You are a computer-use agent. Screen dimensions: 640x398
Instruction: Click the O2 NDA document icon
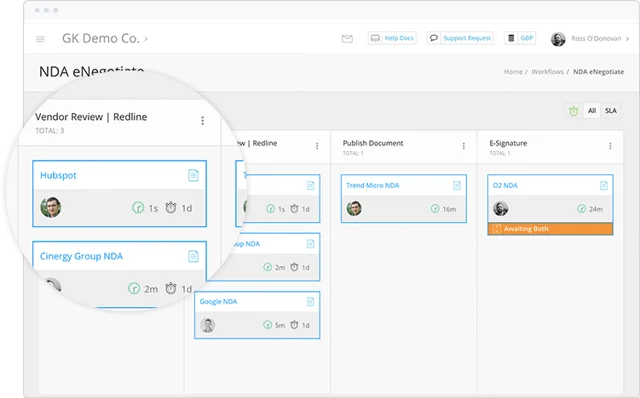point(603,186)
